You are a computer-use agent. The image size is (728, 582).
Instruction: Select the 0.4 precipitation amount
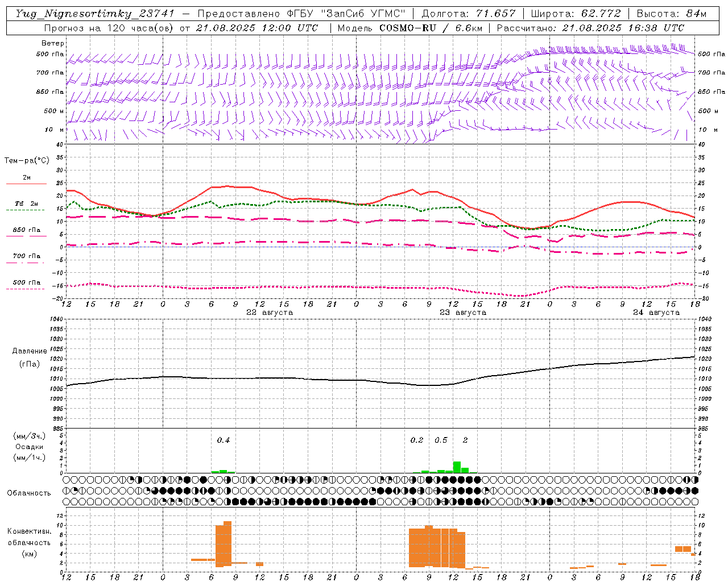(224, 440)
